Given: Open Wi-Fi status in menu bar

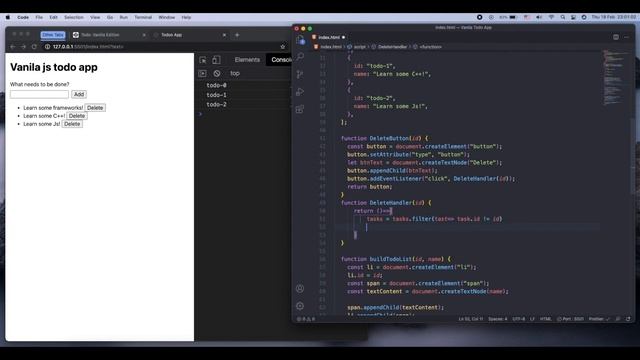Looking at the screenshot, I should point(551,18).
